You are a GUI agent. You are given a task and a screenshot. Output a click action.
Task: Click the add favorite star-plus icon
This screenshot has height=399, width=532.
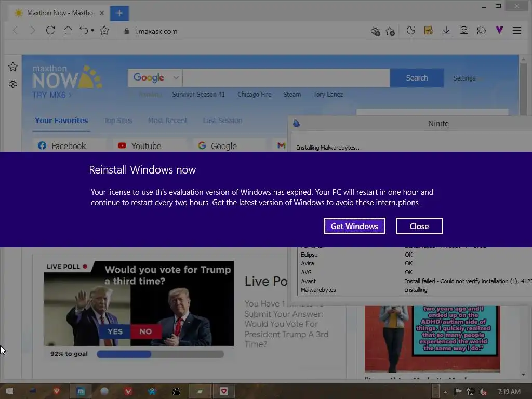(x=390, y=32)
